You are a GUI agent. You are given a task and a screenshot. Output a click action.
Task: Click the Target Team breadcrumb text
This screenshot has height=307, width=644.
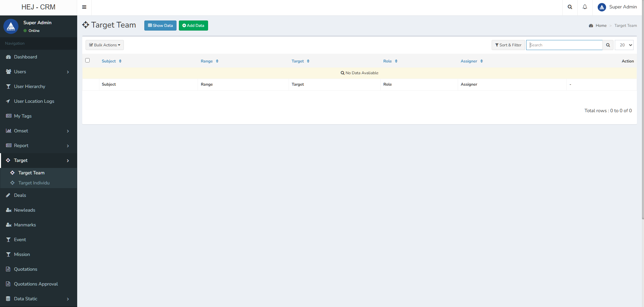tap(626, 26)
